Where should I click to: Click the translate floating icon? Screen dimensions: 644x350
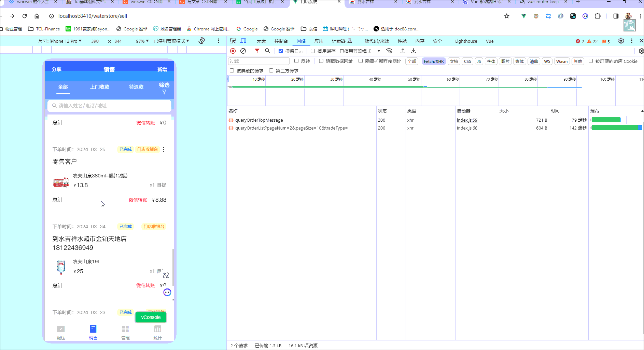(166, 275)
